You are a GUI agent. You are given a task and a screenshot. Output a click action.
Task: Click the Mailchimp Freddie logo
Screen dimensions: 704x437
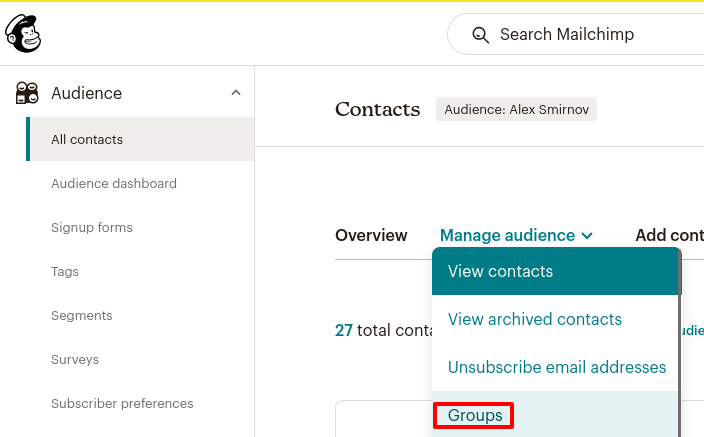(23, 33)
